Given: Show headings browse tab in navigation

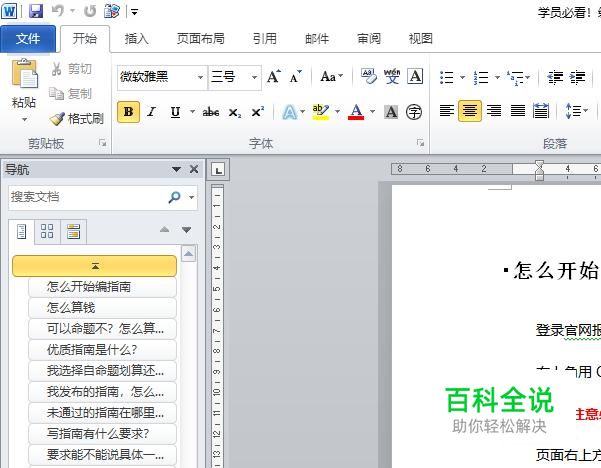Looking at the screenshot, I should pyautogui.click(x=21, y=231).
